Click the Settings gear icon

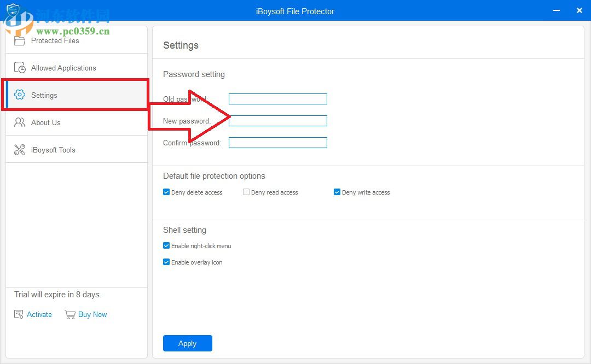(x=20, y=95)
